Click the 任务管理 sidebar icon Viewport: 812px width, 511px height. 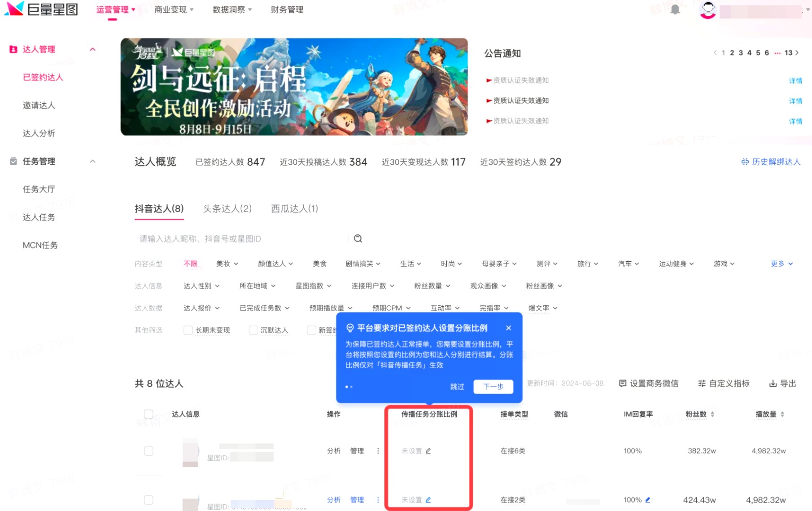13,161
